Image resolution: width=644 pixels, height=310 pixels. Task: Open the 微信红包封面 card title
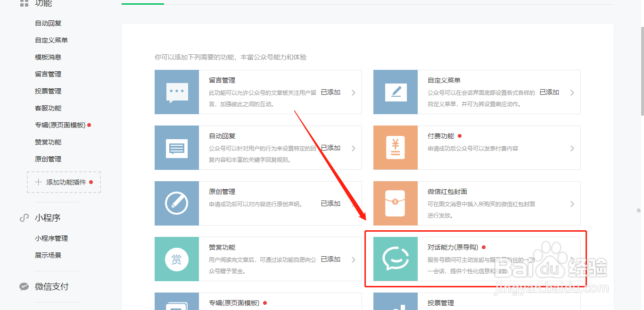coord(447,192)
